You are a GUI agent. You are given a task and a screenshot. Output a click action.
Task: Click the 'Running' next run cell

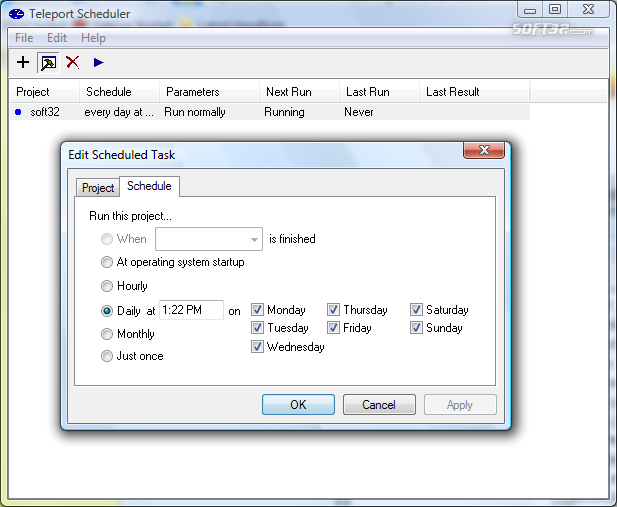coord(284,112)
